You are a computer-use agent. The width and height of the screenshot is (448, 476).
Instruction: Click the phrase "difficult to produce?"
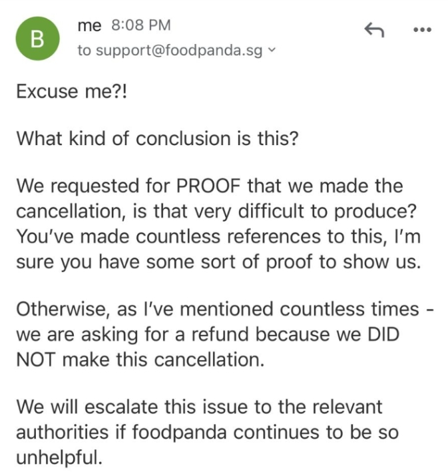(328, 211)
